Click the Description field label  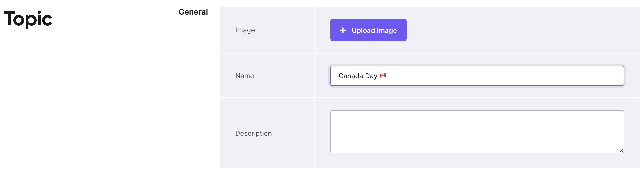(253, 133)
